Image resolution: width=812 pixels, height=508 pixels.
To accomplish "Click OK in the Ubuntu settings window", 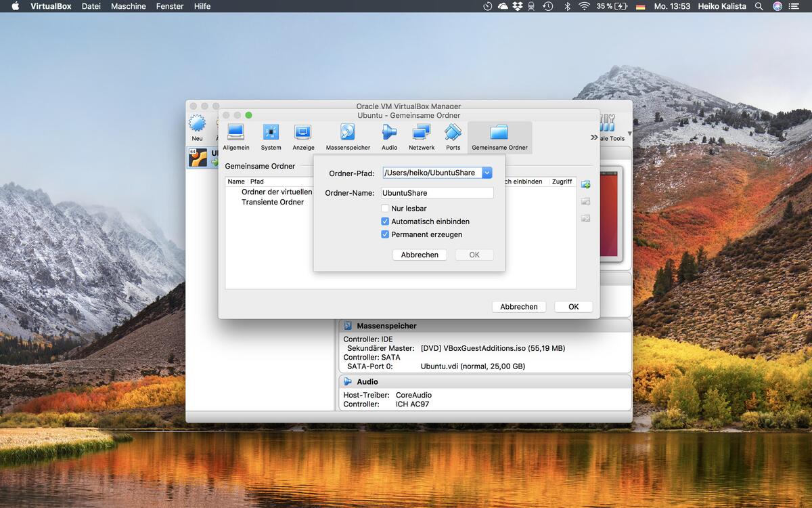I will point(573,307).
